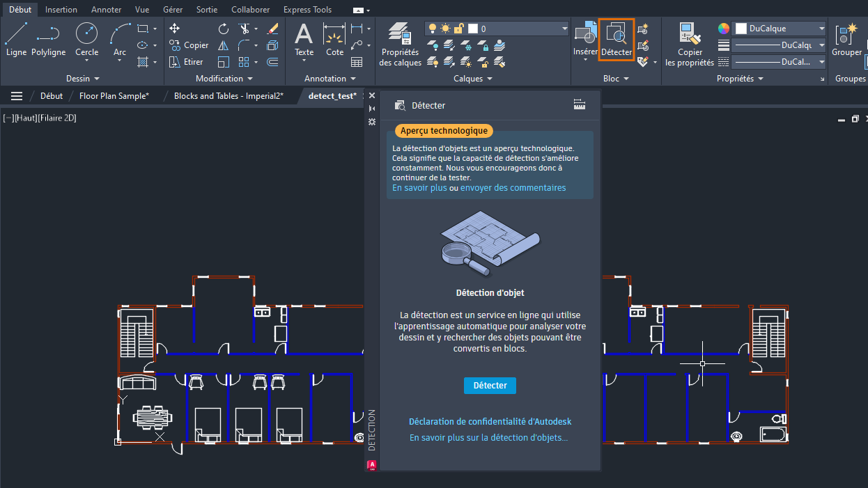This screenshot has height=488, width=868.
Task: Open the Gérer ribbon tab
Action: coord(173,10)
